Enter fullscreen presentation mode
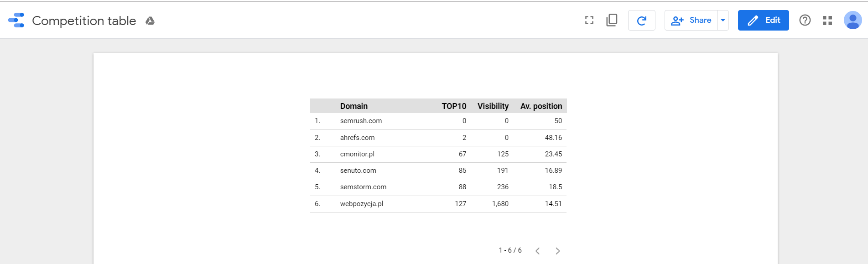Image resolution: width=868 pixels, height=264 pixels. 589,20
